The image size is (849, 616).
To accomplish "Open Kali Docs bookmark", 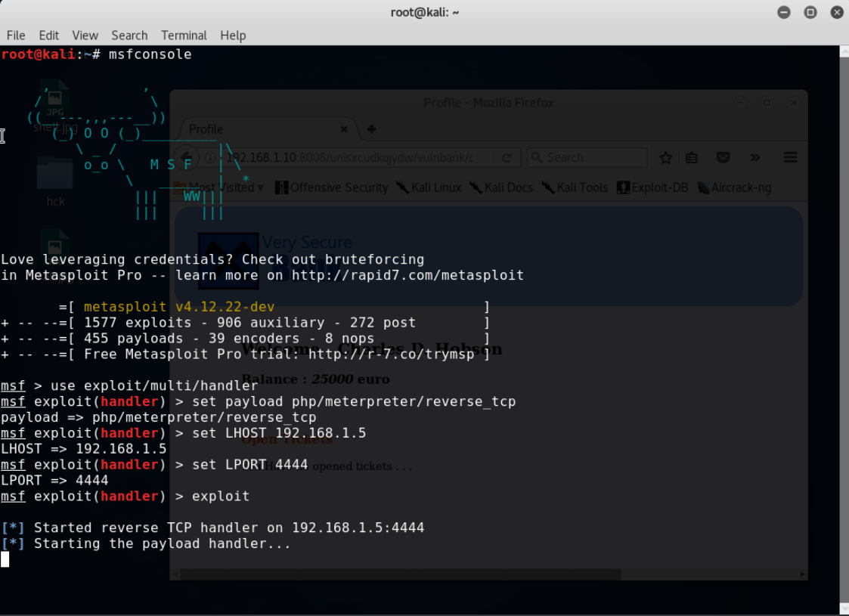I will click(x=500, y=187).
